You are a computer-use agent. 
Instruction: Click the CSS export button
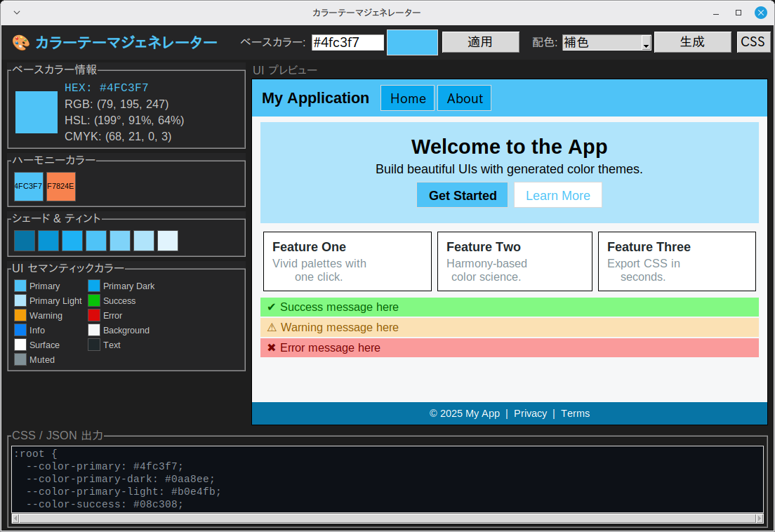pyautogui.click(x=753, y=42)
